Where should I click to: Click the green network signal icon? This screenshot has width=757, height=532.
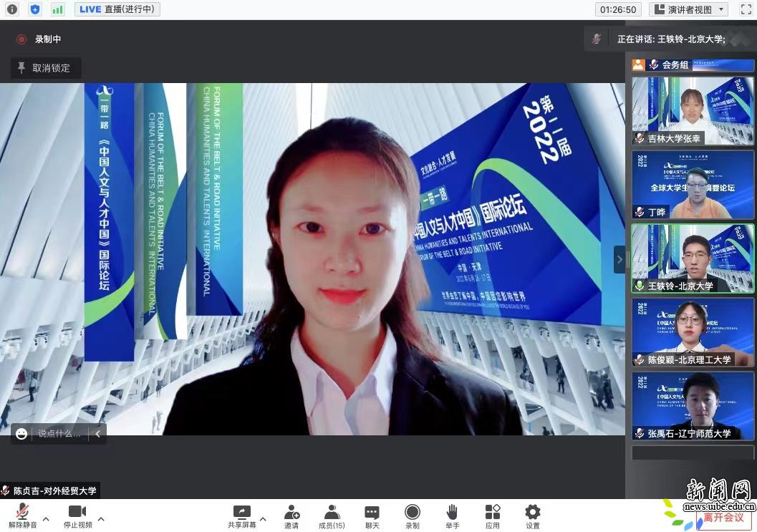coord(57,9)
